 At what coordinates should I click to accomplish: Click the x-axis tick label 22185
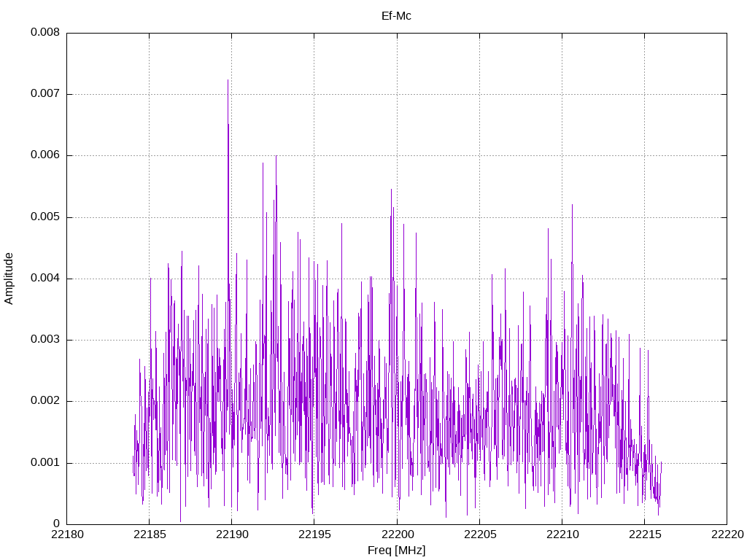click(149, 534)
